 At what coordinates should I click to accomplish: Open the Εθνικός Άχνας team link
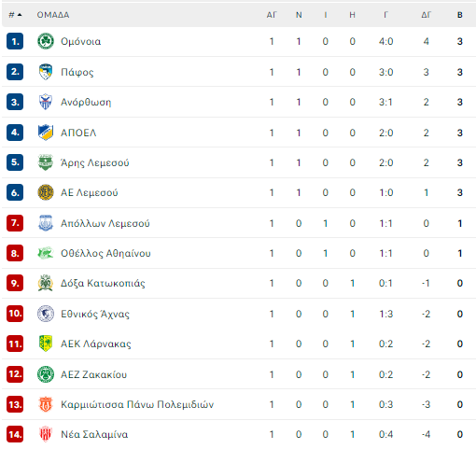95,314
